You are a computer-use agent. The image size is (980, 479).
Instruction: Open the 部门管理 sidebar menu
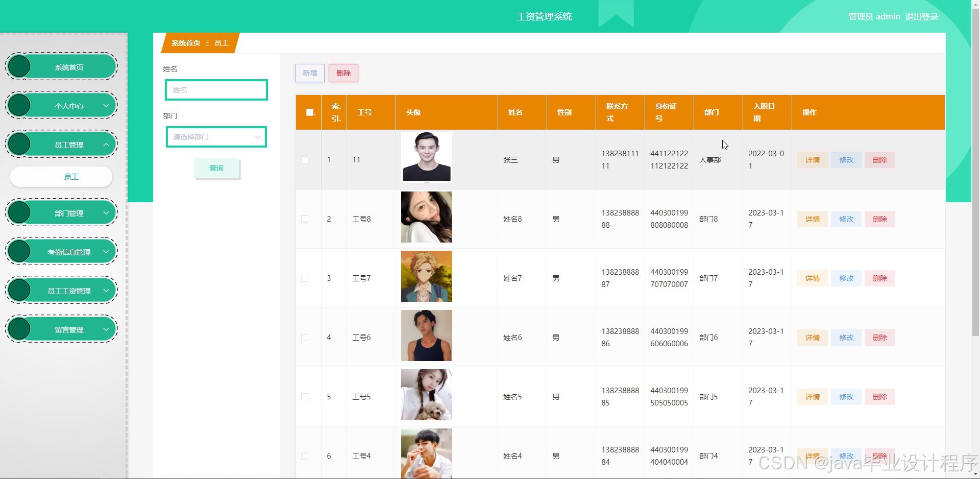tap(62, 213)
